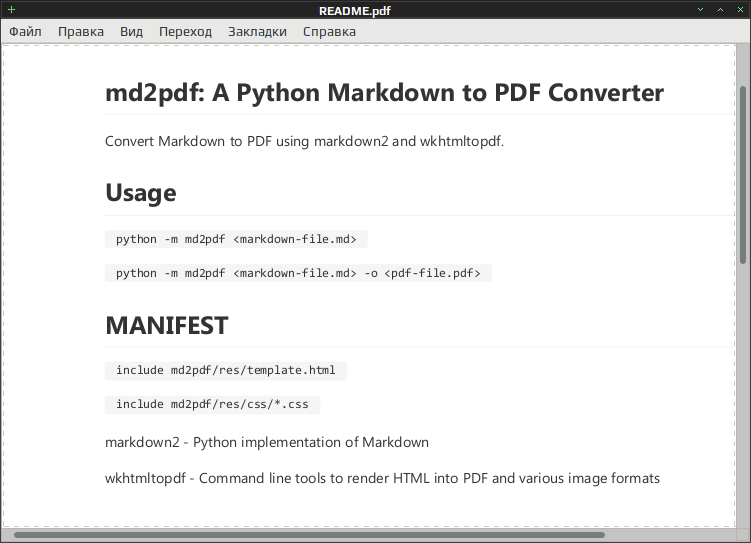Open the Переход menu
This screenshot has width=751, height=543.
(185, 32)
